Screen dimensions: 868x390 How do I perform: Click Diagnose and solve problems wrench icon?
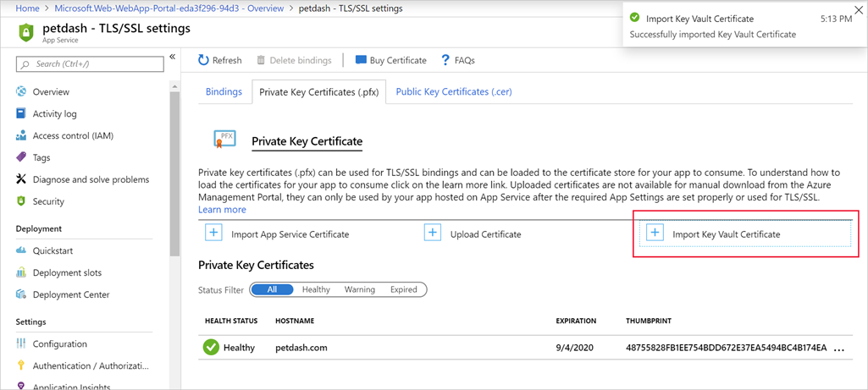click(21, 179)
